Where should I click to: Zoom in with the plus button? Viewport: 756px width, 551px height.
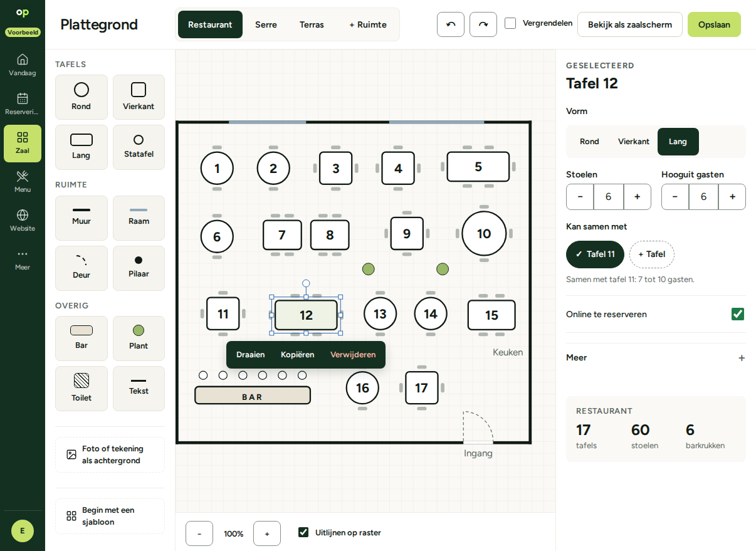(x=267, y=533)
